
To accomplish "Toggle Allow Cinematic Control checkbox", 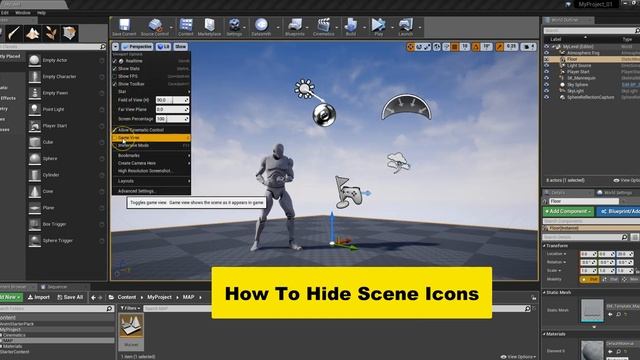I will [115, 130].
